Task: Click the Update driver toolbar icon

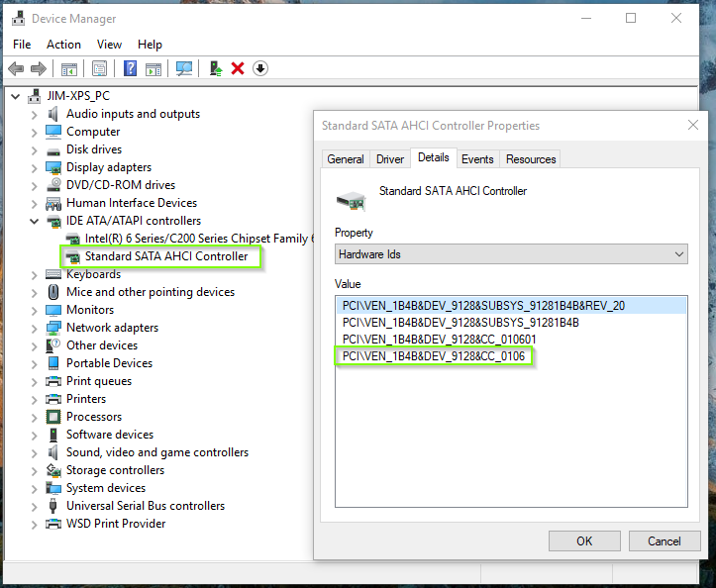Action: click(x=215, y=68)
